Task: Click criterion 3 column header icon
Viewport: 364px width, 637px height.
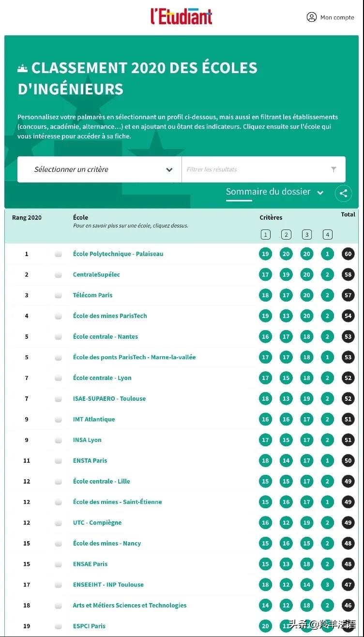Action: pos(307,235)
